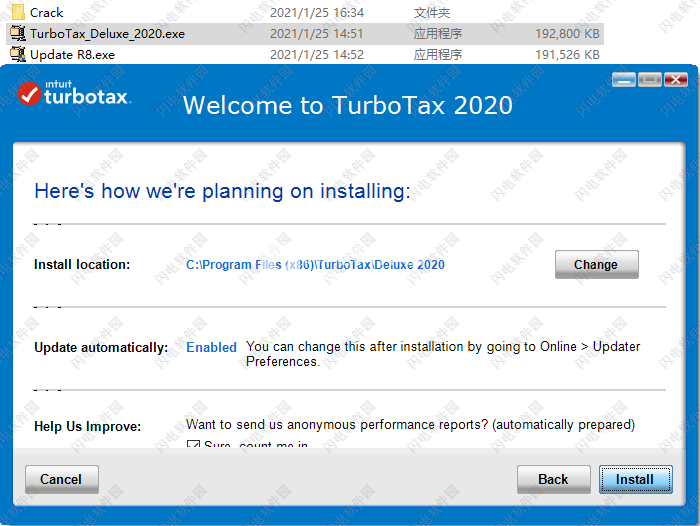Click the size value 191,526 KB
700x526 pixels.
pos(567,55)
